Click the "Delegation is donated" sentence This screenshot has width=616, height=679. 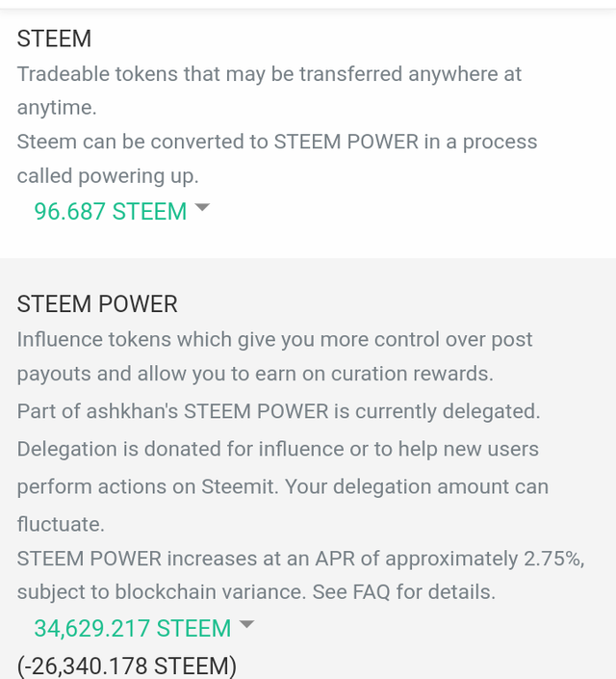[277, 449]
